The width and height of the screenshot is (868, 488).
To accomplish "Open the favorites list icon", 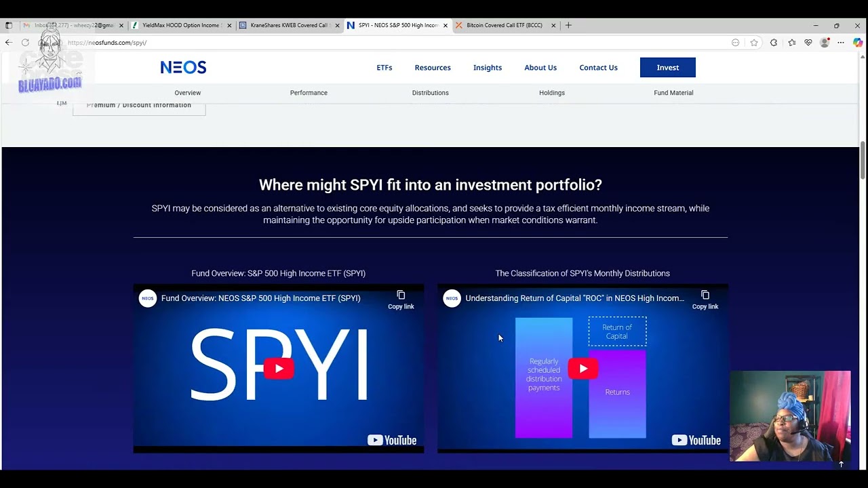I will (x=791, y=42).
